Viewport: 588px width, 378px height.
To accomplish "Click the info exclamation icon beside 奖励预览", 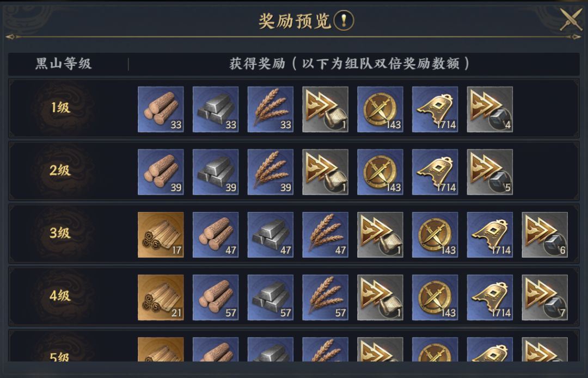I will point(343,20).
